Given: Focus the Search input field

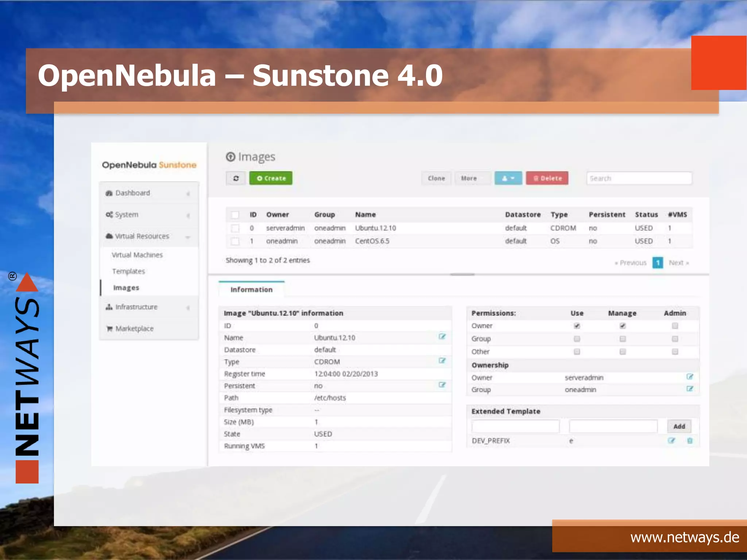Looking at the screenshot, I should tap(639, 178).
